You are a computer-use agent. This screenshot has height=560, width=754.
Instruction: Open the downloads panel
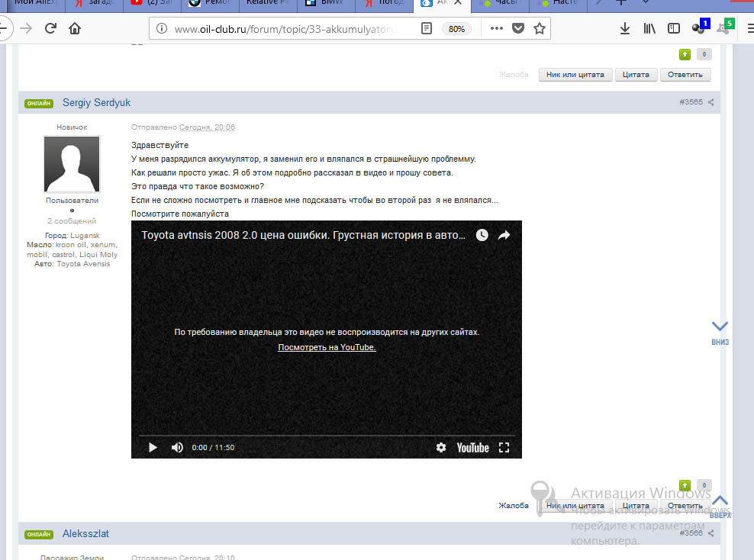coord(625,28)
